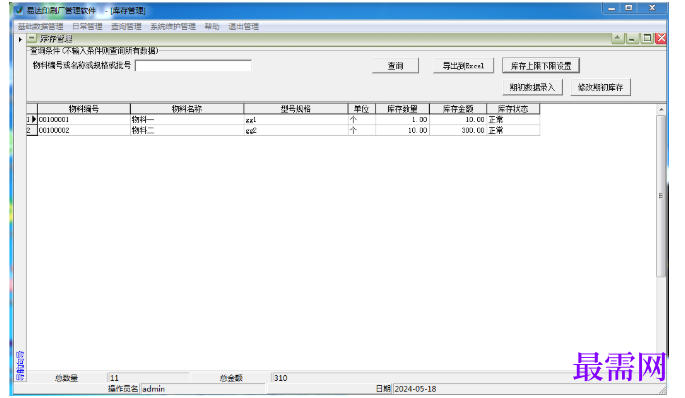The image size is (685, 398).
Task: Click the vertical scrollbar thumb
Action: [661, 196]
